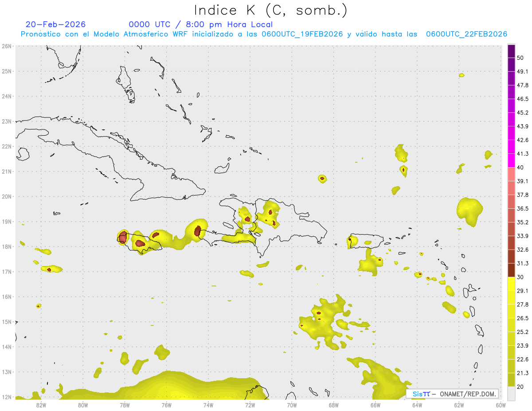Click the color scale value 20
Viewport: 532px width, 411px height.
pyautogui.click(x=520, y=387)
